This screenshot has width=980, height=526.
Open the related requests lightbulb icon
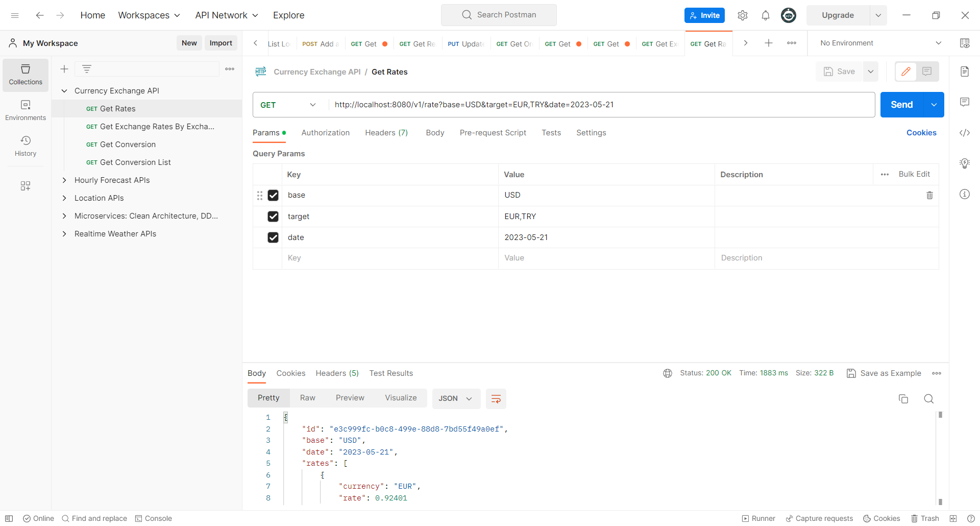pos(965,163)
